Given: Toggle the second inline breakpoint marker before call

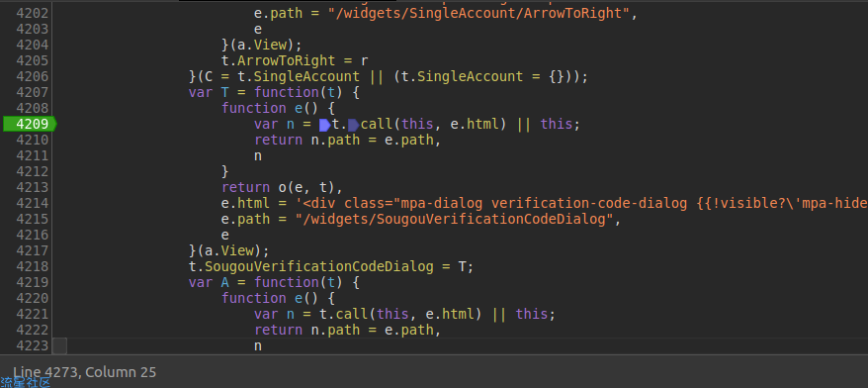Looking at the screenshot, I should [x=353, y=125].
